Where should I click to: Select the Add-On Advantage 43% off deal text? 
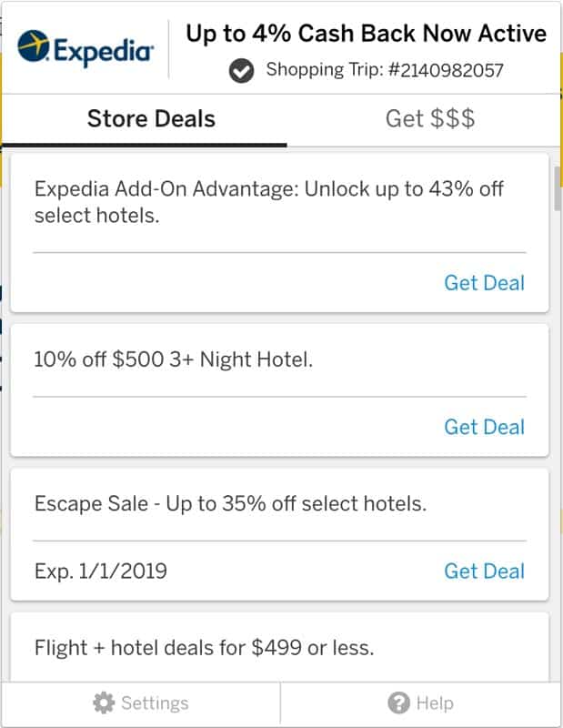coord(268,202)
